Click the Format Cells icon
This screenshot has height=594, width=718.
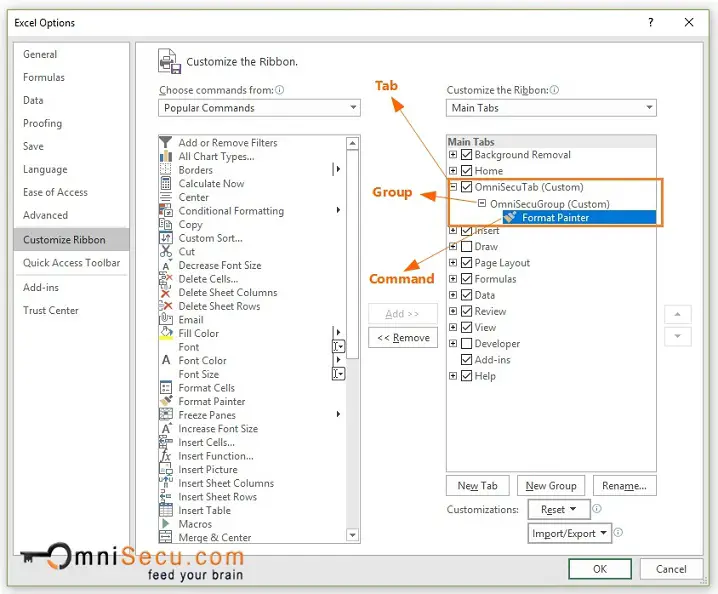165,387
